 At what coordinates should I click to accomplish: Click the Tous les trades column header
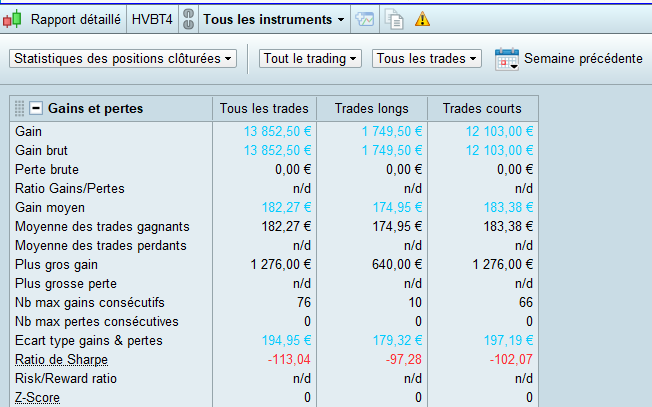point(264,109)
